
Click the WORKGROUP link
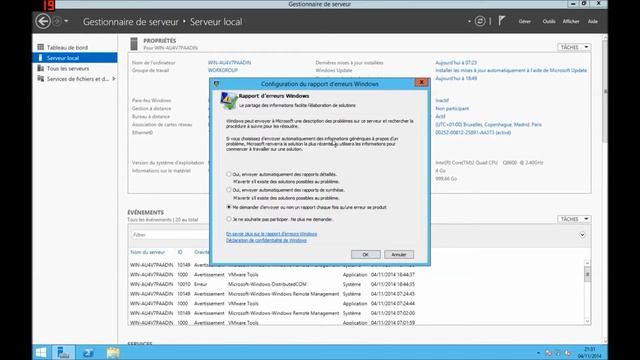[x=222, y=70]
